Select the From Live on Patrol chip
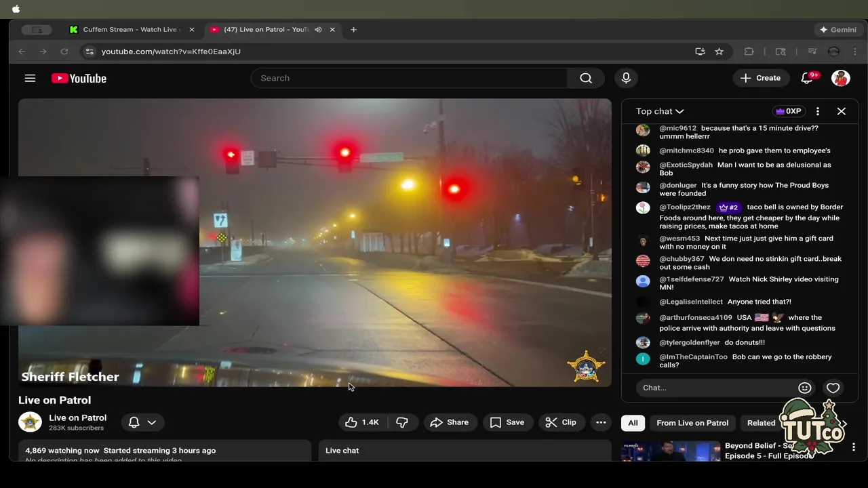This screenshot has width=868, height=488. [x=692, y=423]
